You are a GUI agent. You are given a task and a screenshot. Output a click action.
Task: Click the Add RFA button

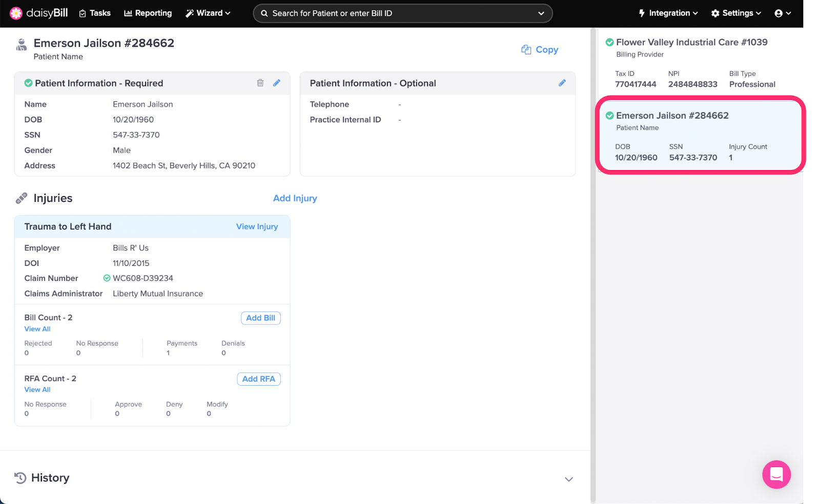[258, 379]
